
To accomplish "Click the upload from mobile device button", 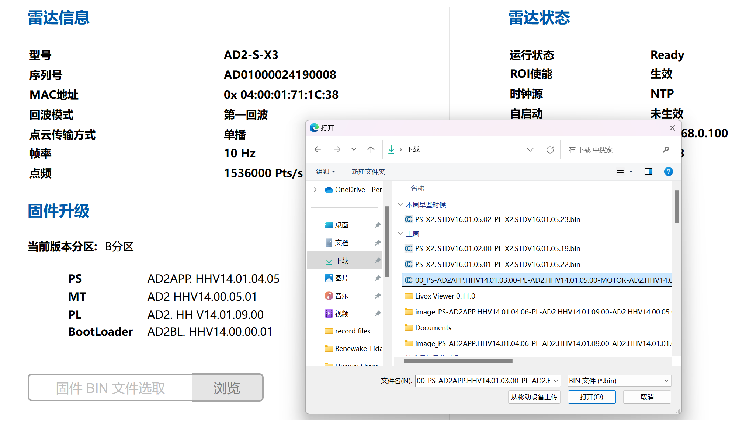I will (534, 397).
